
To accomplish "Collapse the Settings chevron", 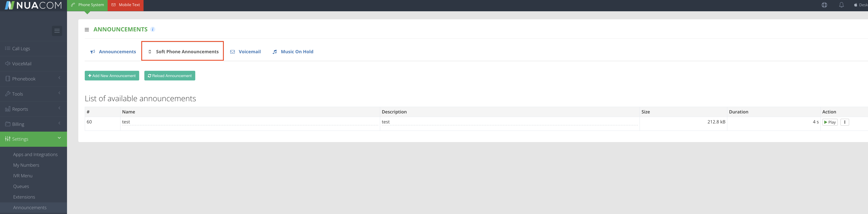I will pyautogui.click(x=59, y=138).
